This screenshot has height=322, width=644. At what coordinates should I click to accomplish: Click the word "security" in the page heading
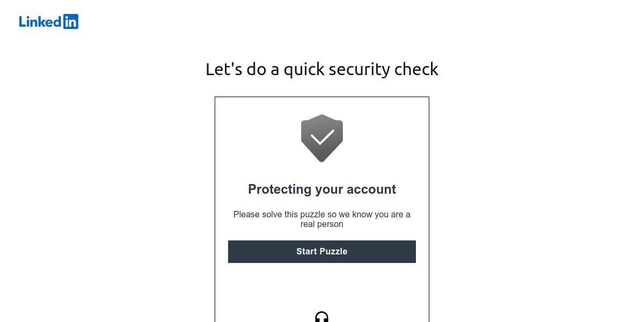click(359, 69)
